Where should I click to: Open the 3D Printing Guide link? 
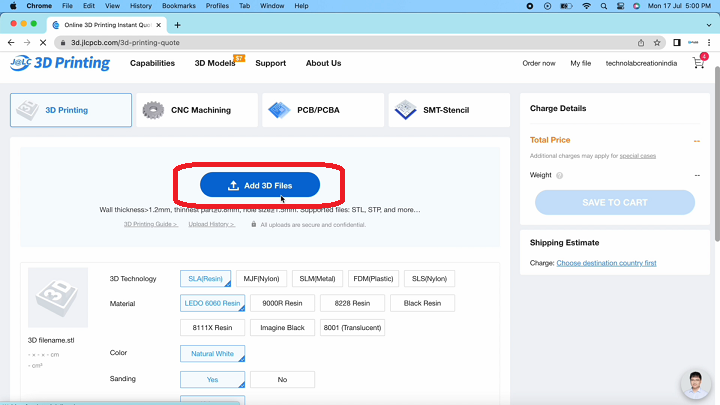coord(151,224)
